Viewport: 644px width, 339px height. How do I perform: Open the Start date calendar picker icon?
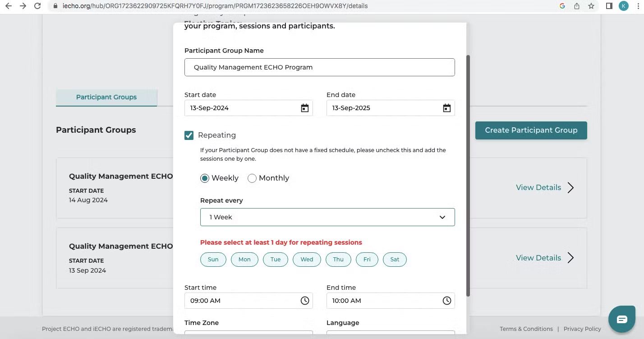click(x=305, y=108)
